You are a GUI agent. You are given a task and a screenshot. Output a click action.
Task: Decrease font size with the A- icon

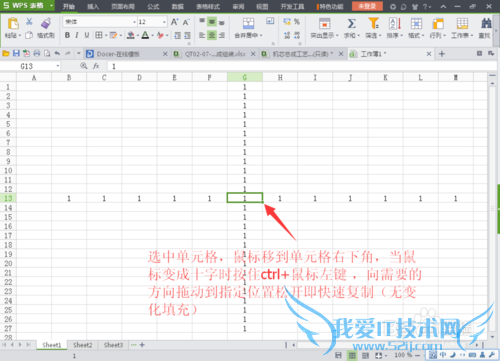(x=186, y=22)
